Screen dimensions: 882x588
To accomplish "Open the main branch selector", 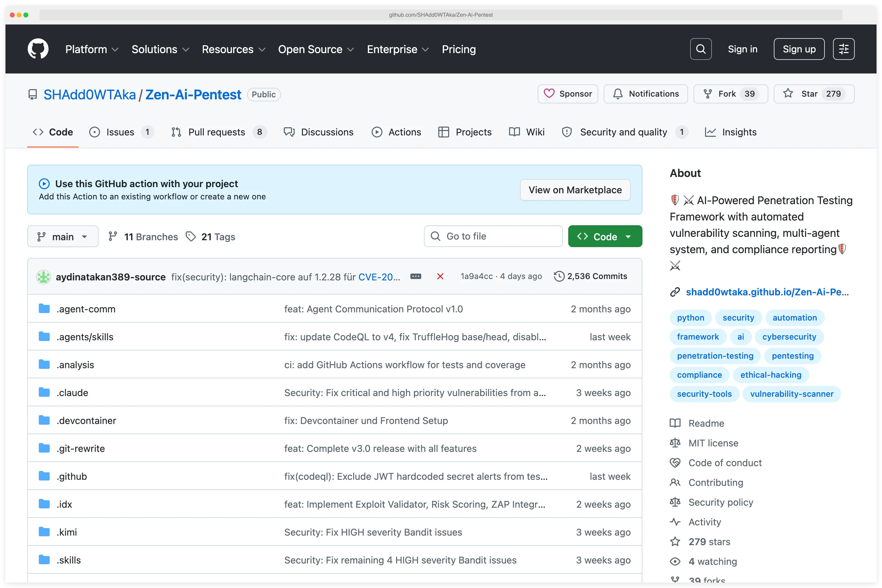I will (x=63, y=236).
